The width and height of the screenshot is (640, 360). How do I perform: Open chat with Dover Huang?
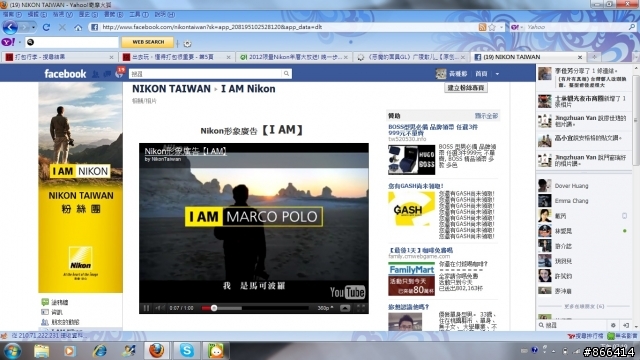[x=584, y=186]
